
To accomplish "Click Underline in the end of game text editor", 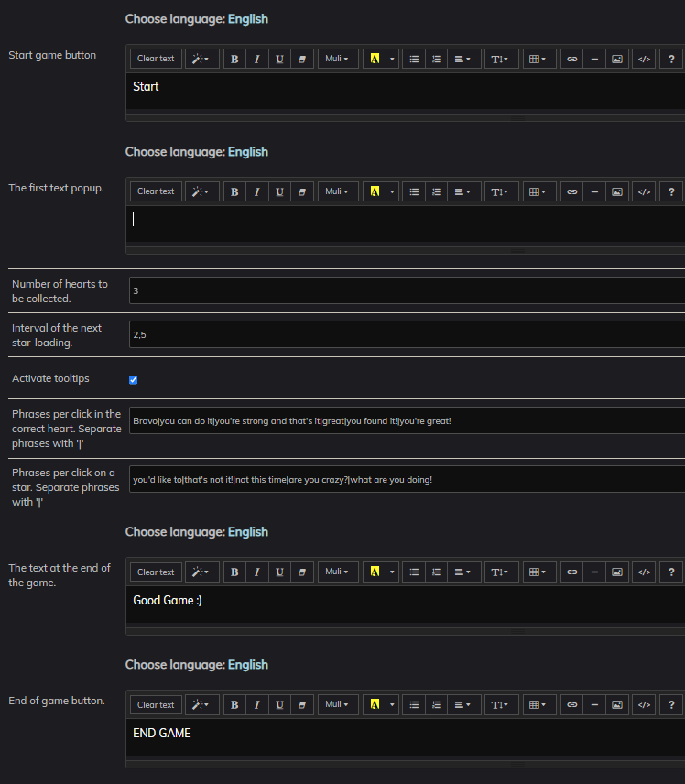I will [x=279, y=572].
